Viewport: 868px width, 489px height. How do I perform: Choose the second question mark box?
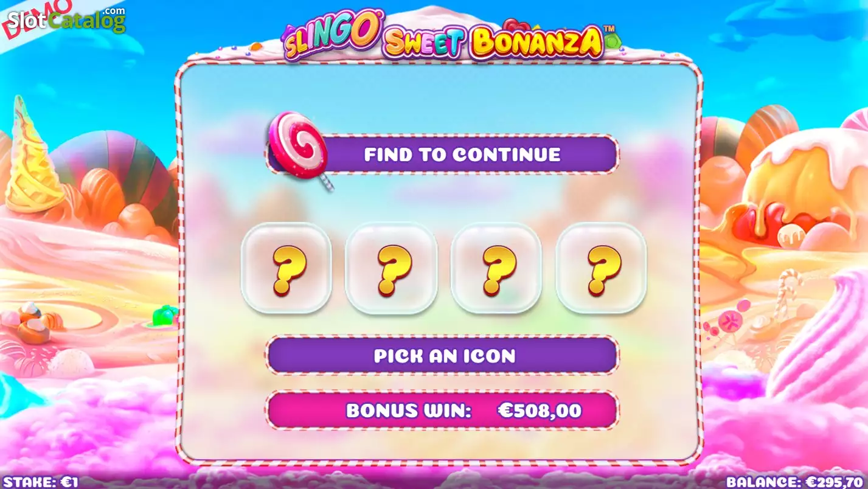click(x=391, y=268)
